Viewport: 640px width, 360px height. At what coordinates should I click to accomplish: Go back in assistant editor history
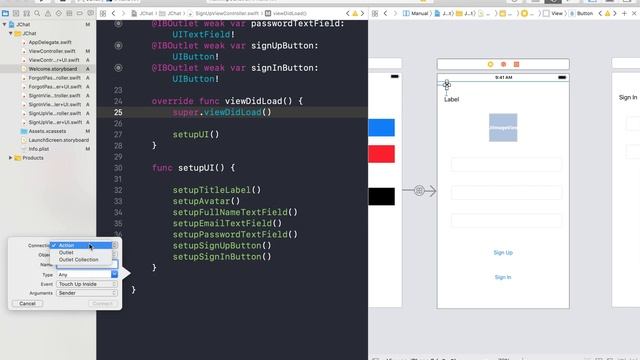[x=385, y=13]
